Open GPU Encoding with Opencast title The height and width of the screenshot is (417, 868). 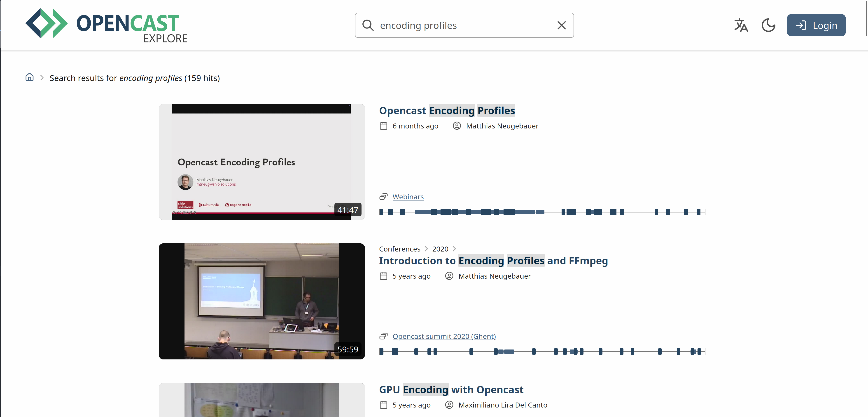tap(451, 390)
